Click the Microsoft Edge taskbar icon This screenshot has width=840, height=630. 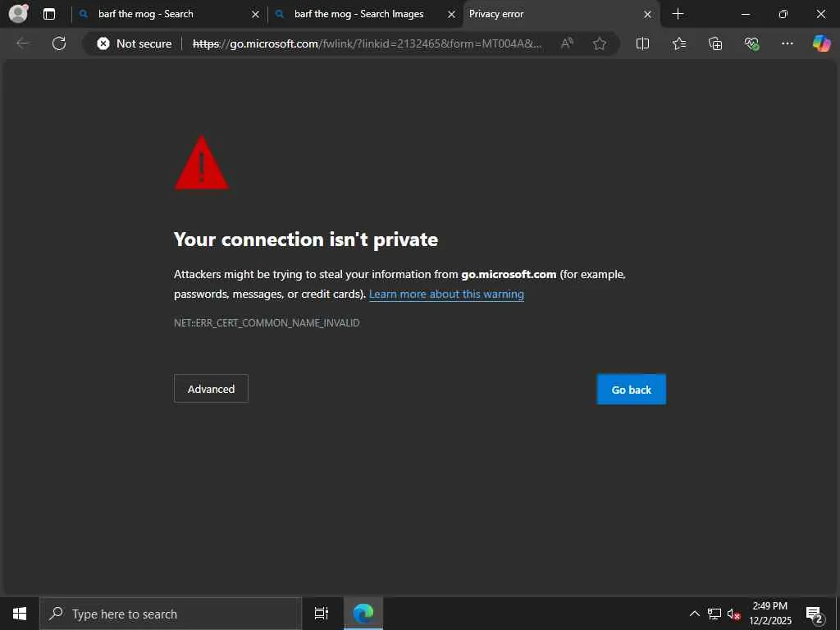[363, 614]
